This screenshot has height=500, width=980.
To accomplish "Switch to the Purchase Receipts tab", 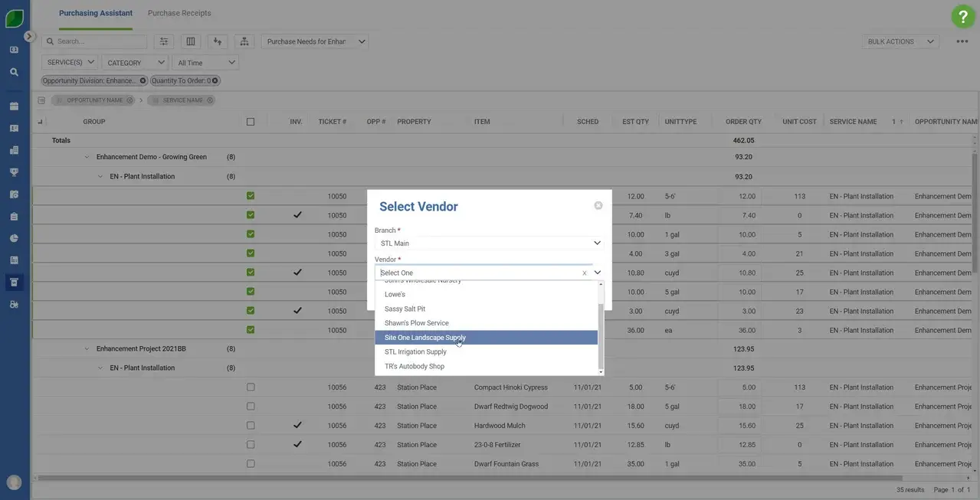I will tap(179, 13).
